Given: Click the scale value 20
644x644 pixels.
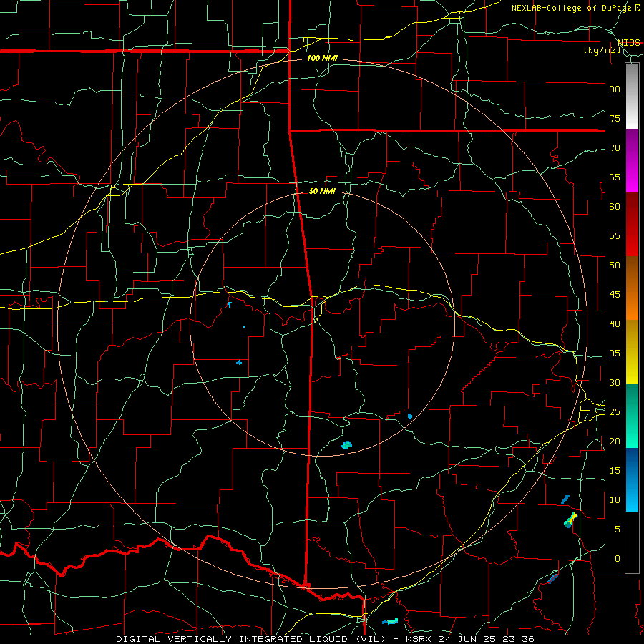Looking at the screenshot, I should click(615, 441).
